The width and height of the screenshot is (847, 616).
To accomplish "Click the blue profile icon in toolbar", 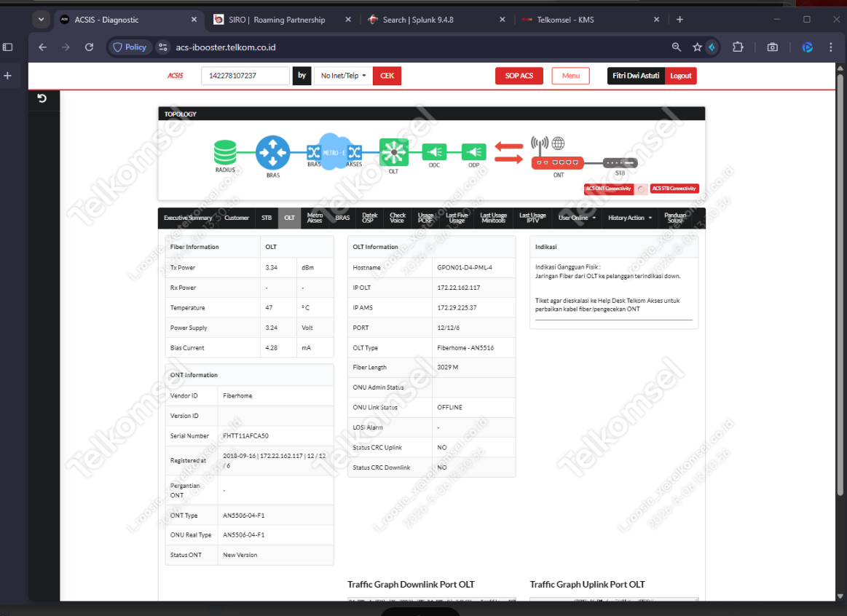I will coord(808,47).
